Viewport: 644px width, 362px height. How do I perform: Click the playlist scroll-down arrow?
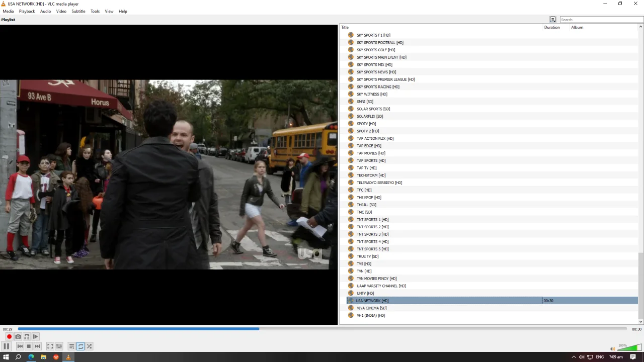click(640, 322)
